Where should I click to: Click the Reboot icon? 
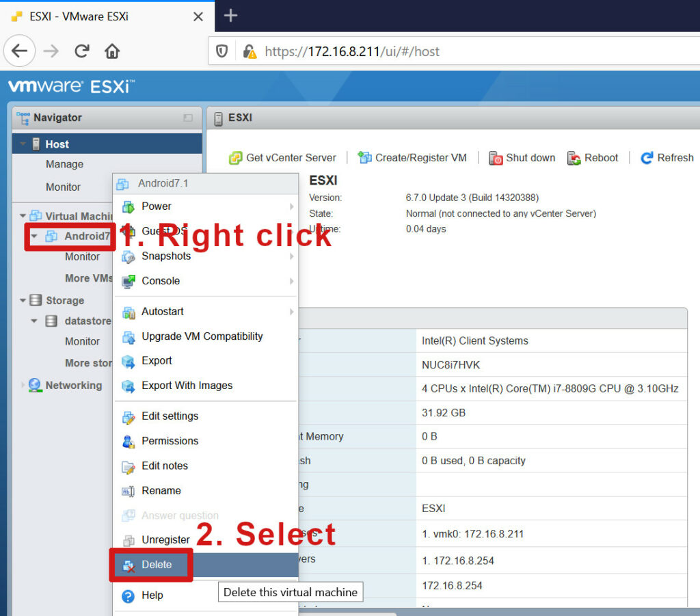(574, 158)
